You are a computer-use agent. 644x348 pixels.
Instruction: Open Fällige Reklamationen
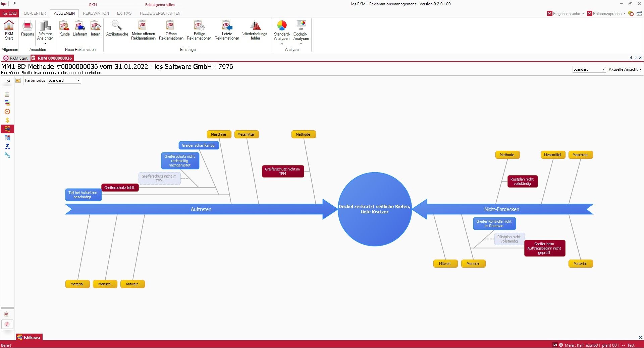pos(199,29)
